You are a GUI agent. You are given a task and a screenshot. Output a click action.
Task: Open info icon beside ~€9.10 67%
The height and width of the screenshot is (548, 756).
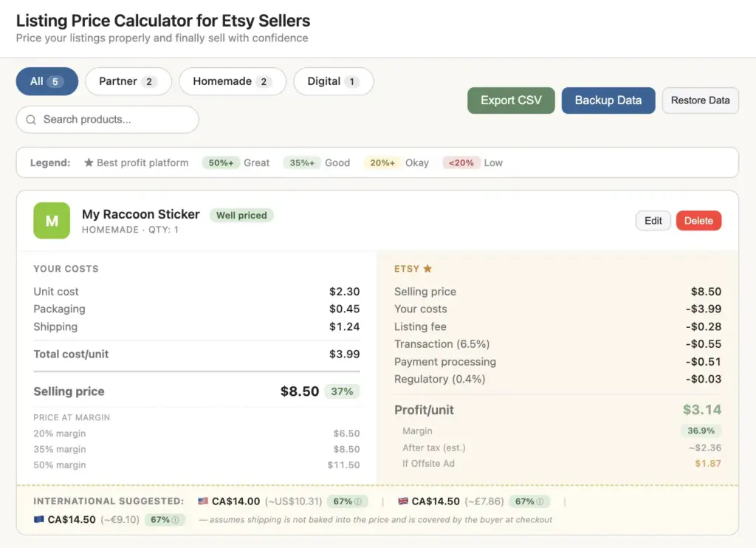tap(175, 520)
